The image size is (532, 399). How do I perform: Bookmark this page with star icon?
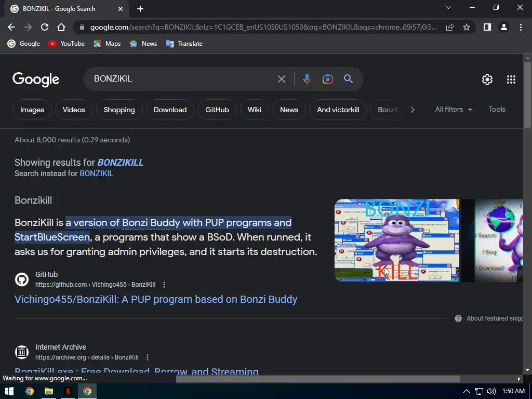point(467,27)
